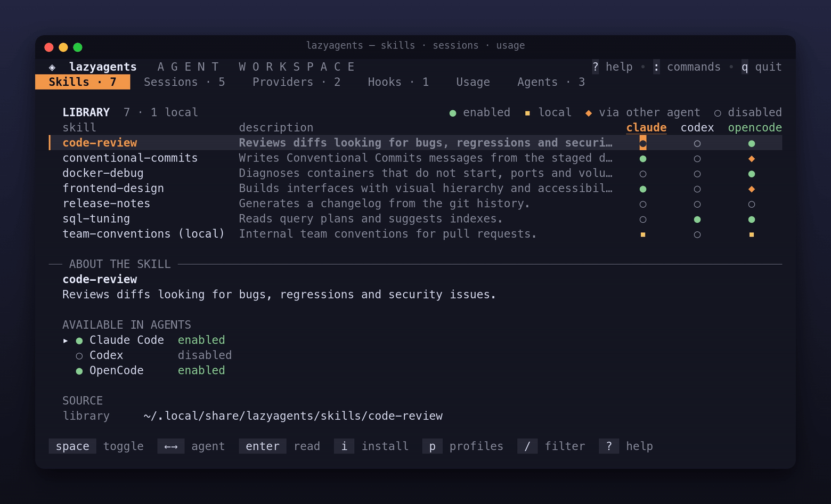The image size is (831, 504).
Task: Go to the Hooks tab
Action: (398, 82)
